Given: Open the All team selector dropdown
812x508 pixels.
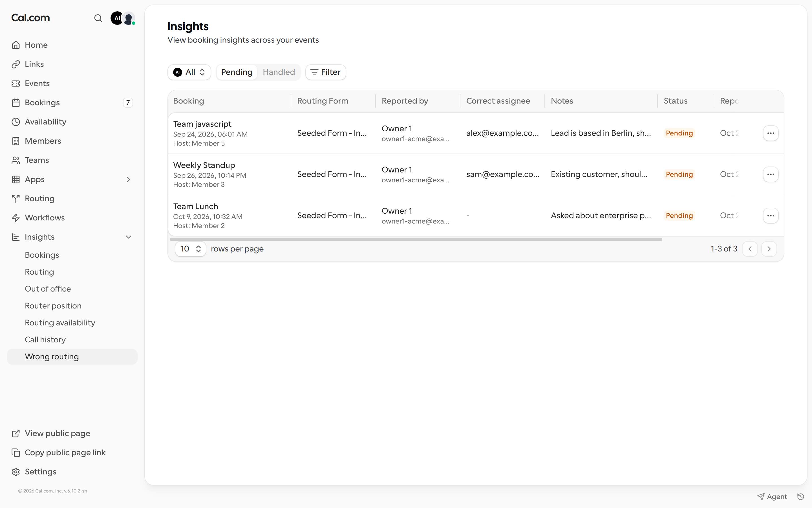Looking at the screenshot, I should 189,72.
